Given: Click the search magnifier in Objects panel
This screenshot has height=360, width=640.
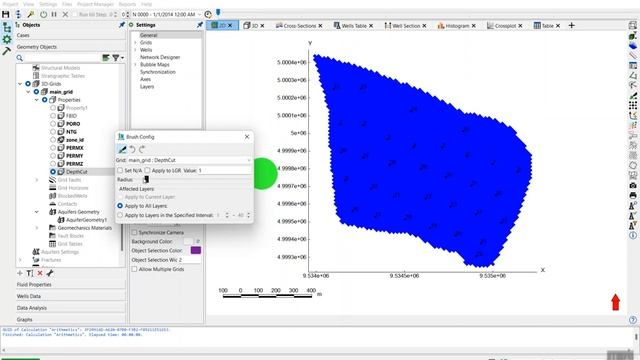Looking at the screenshot, I should [19, 58].
